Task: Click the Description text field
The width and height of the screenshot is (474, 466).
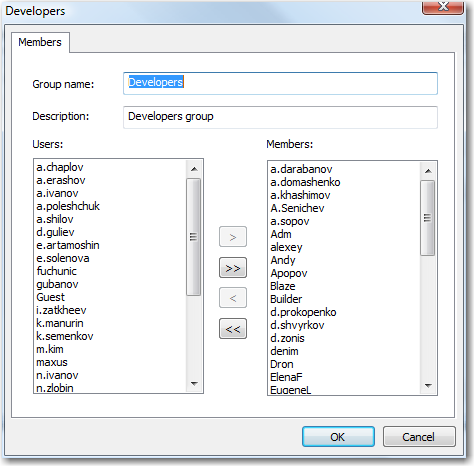Action: pos(280,117)
